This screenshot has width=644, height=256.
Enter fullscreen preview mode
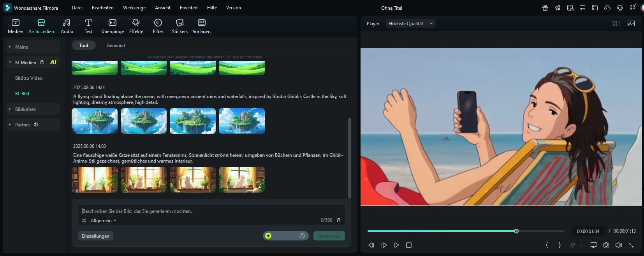(x=631, y=245)
